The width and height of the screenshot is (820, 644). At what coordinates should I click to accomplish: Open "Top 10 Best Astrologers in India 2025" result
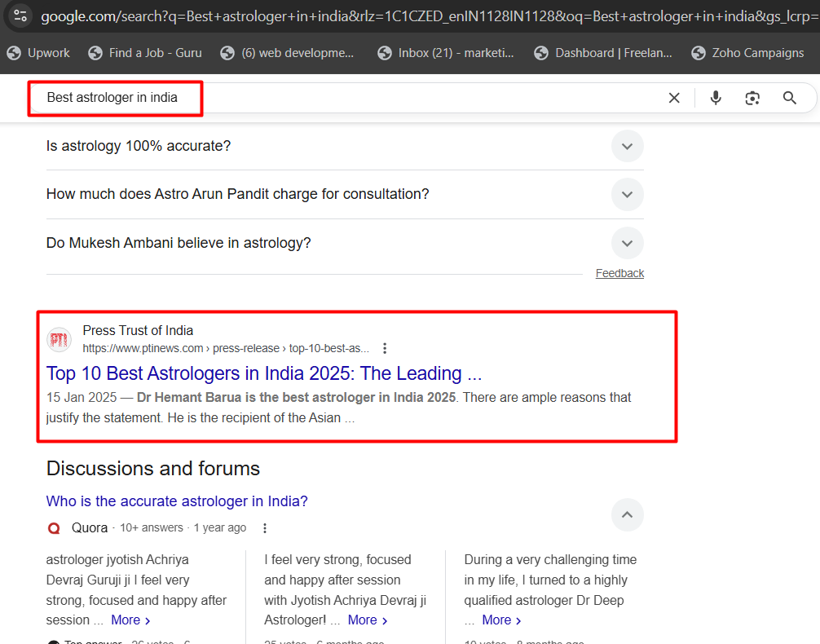pos(264,373)
